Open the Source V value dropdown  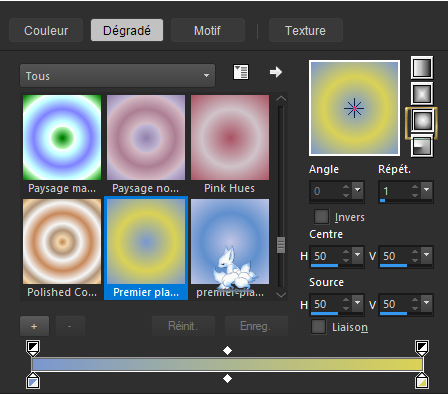point(427,303)
